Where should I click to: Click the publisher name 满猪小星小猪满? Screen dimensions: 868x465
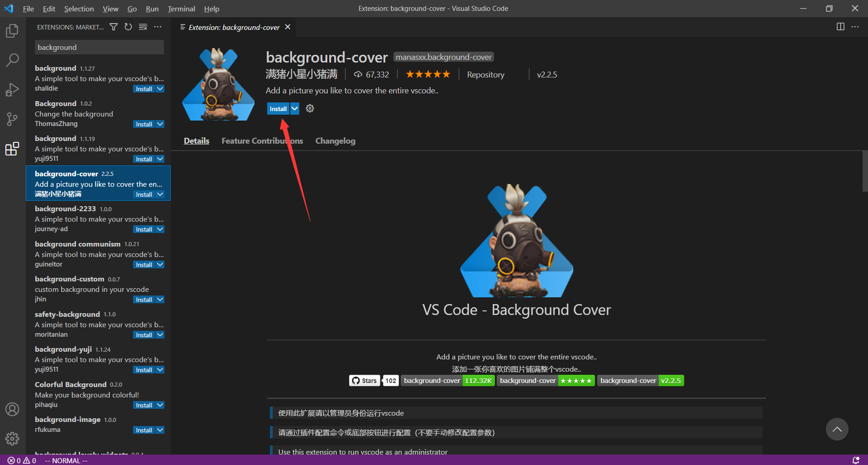point(302,74)
